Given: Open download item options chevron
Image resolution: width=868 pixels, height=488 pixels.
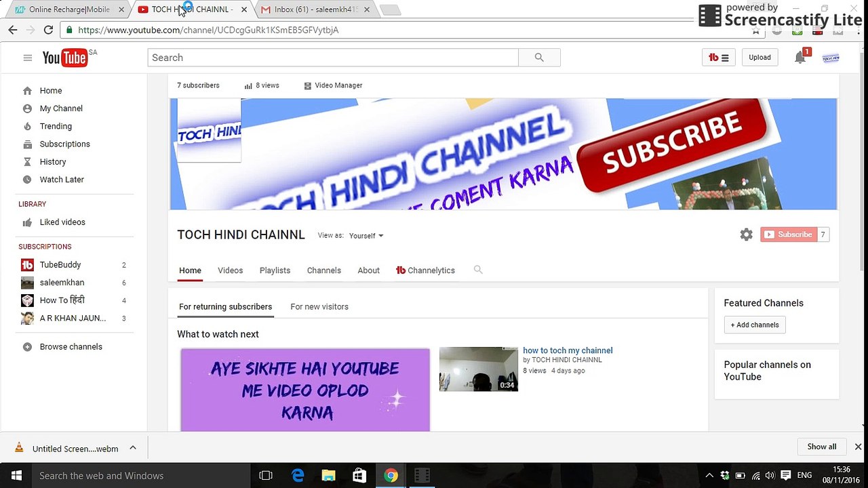Looking at the screenshot, I should coord(133,448).
